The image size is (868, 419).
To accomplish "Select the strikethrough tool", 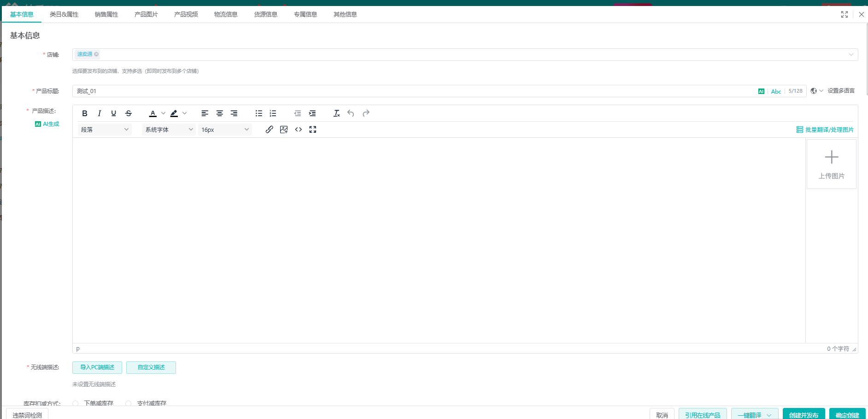I will [129, 113].
